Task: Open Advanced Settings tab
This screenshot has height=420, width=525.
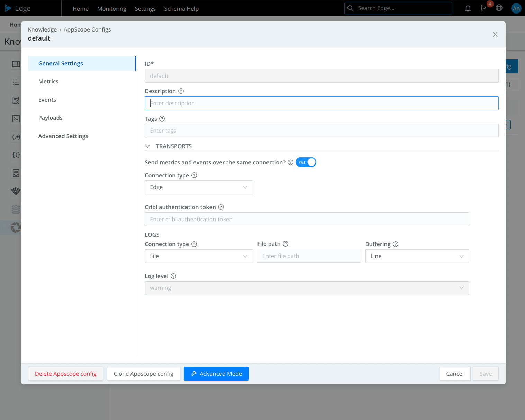Action: [x=63, y=136]
